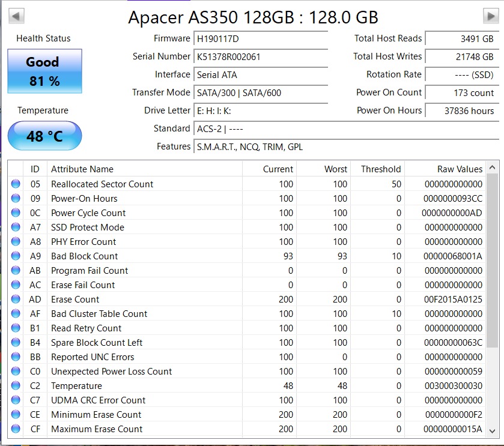Click the ID column header
Screen dimensions: 504x446
35,169
